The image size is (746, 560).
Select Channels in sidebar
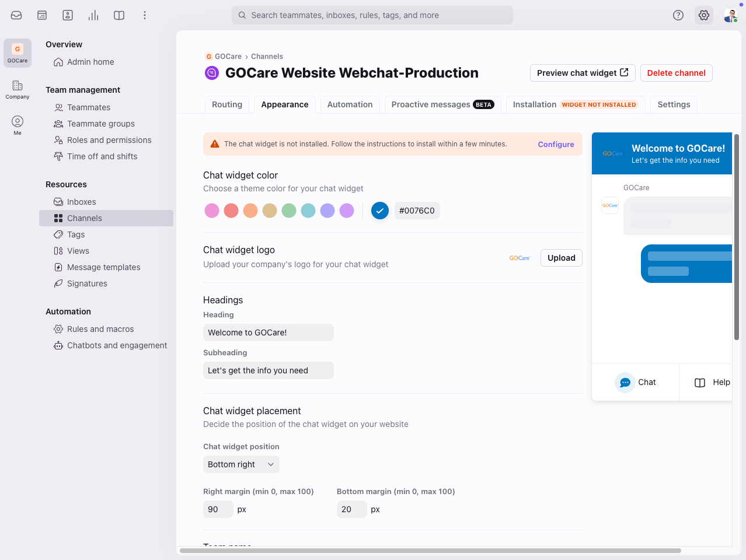tap(106, 218)
